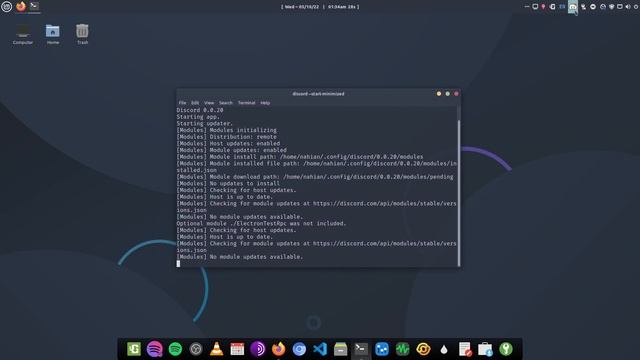This screenshot has width=640, height=360.
Task: Click the terminal window vertical scrollbar
Action: pos(459,193)
